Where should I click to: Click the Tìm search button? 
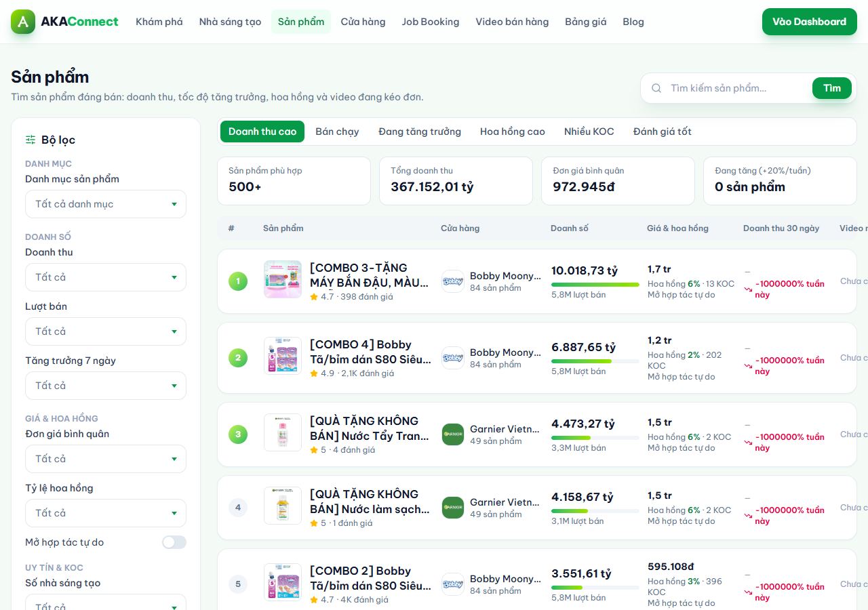pos(832,88)
